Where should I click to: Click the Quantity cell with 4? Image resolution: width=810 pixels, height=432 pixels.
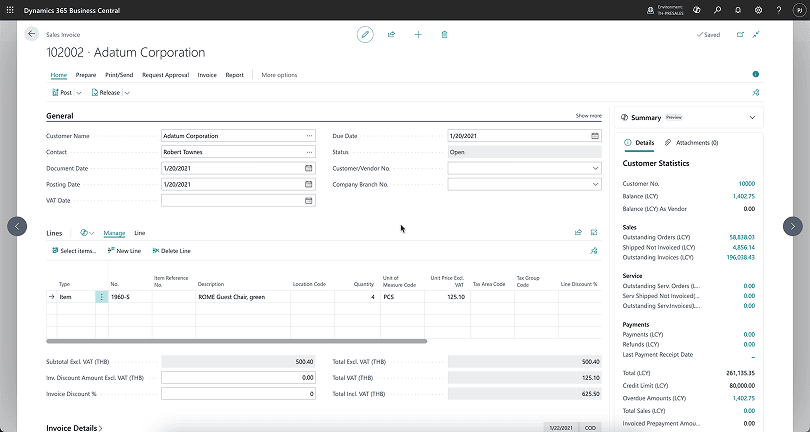coord(357,297)
